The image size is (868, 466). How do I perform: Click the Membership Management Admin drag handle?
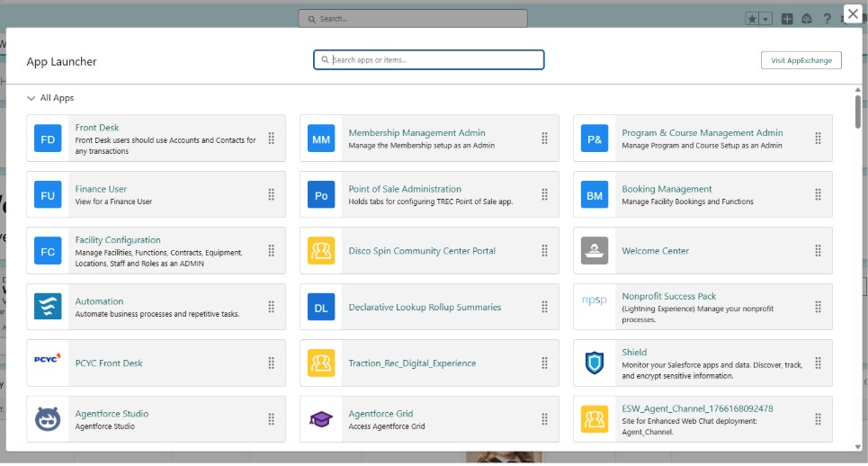click(545, 139)
